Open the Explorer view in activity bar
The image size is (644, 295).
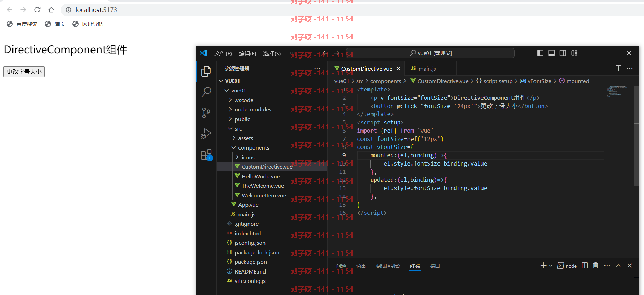pos(206,71)
